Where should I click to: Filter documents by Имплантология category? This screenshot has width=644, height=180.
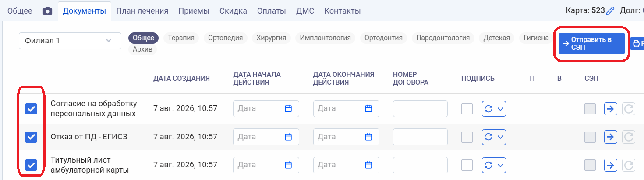(325, 38)
